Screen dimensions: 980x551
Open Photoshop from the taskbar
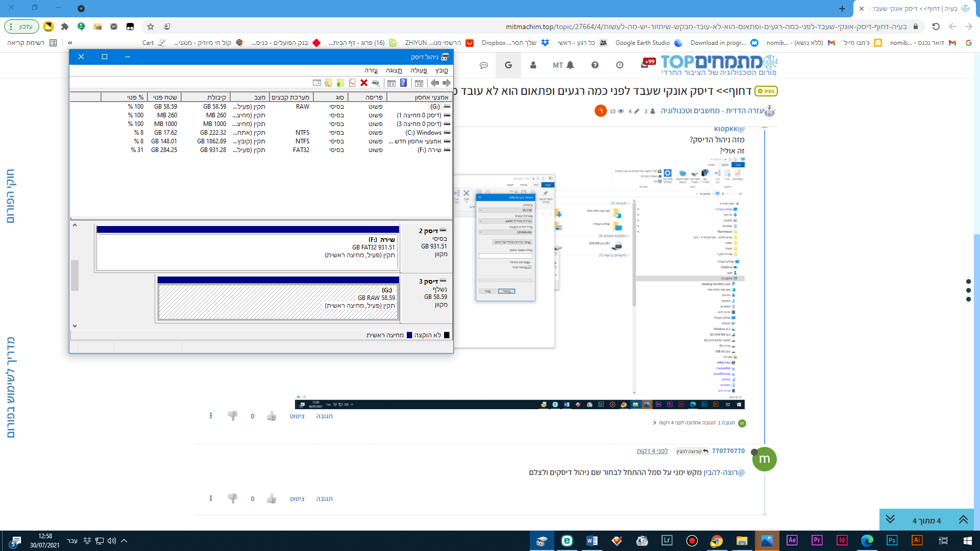[x=892, y=540]
